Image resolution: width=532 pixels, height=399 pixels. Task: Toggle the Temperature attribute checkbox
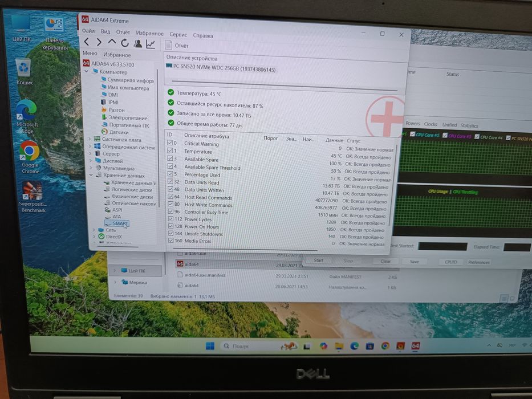coord(170,150)
